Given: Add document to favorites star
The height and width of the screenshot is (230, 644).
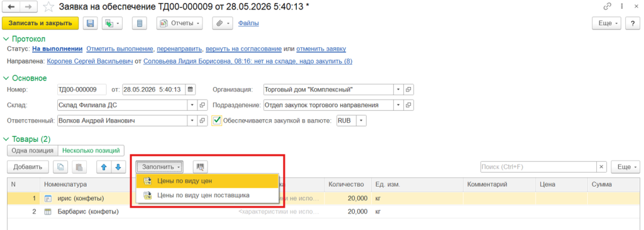Looking at the screenshot, I should (x=49, y=6).
